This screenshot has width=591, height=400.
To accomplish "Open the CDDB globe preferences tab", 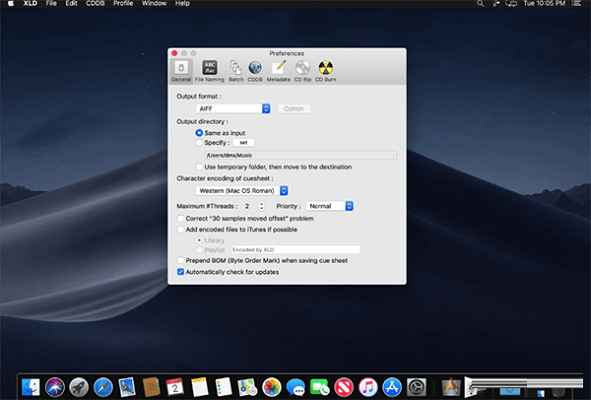I will point(255,71).
